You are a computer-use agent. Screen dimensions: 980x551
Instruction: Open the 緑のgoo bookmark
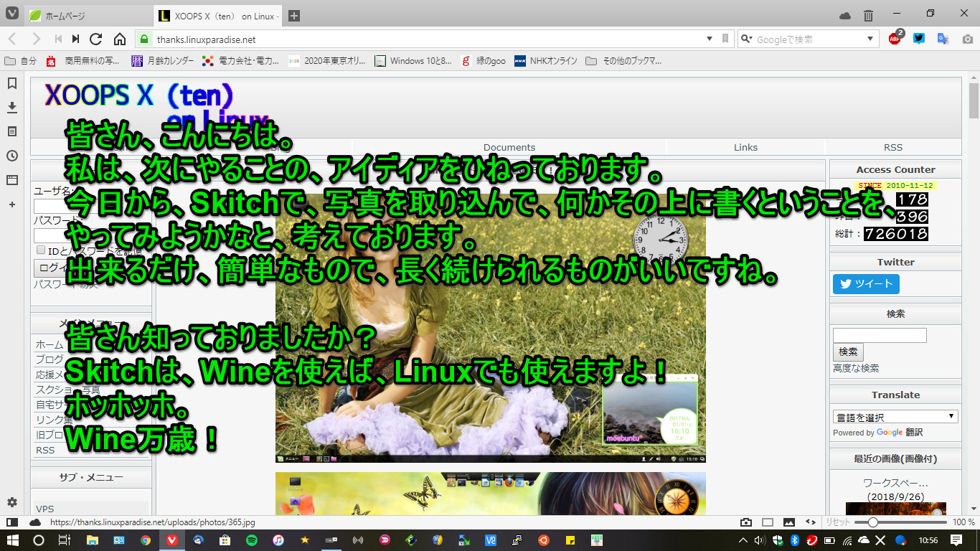484,61
